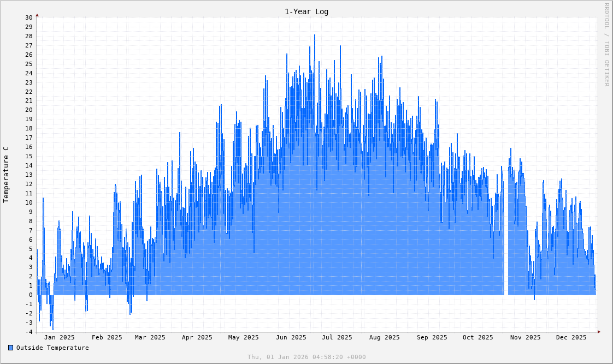Click the 15 tick on the Y-axis
The height and width of the screenshot is (364, 613).
[28, 156]
